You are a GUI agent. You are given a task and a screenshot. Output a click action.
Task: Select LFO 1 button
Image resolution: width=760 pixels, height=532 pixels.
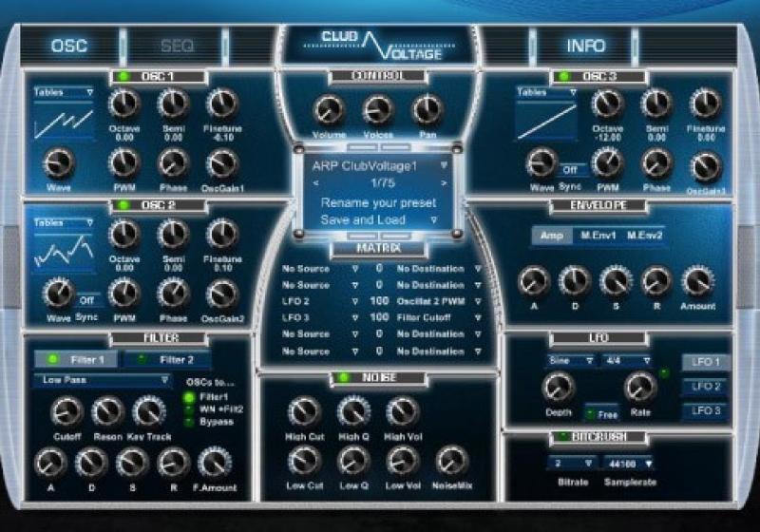pos(705,362)
